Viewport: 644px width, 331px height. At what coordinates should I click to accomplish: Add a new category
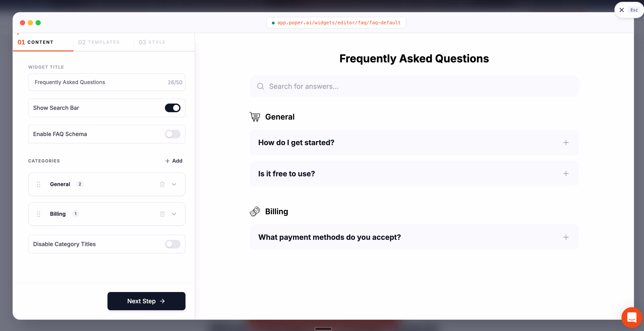point(174,161)
